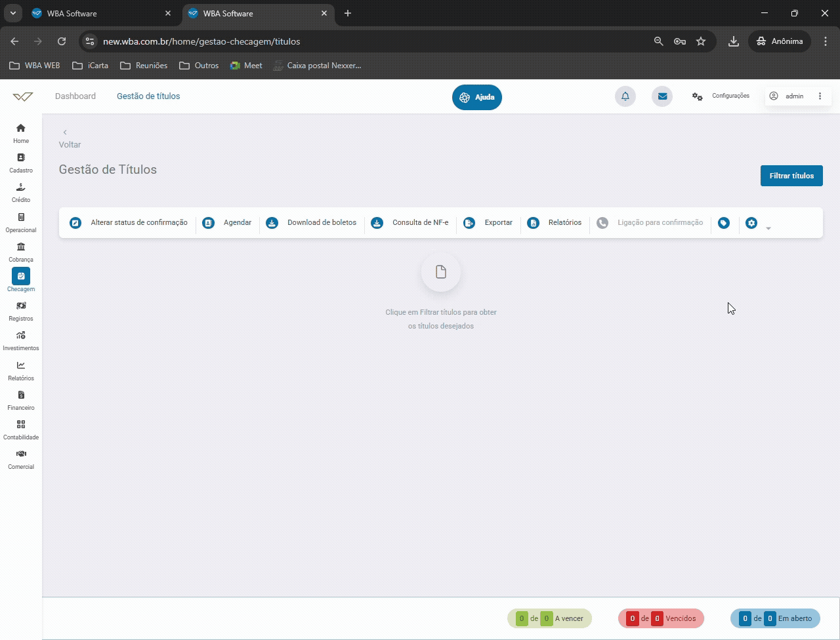Go to the Crédito sidebar section

[21, 192]
